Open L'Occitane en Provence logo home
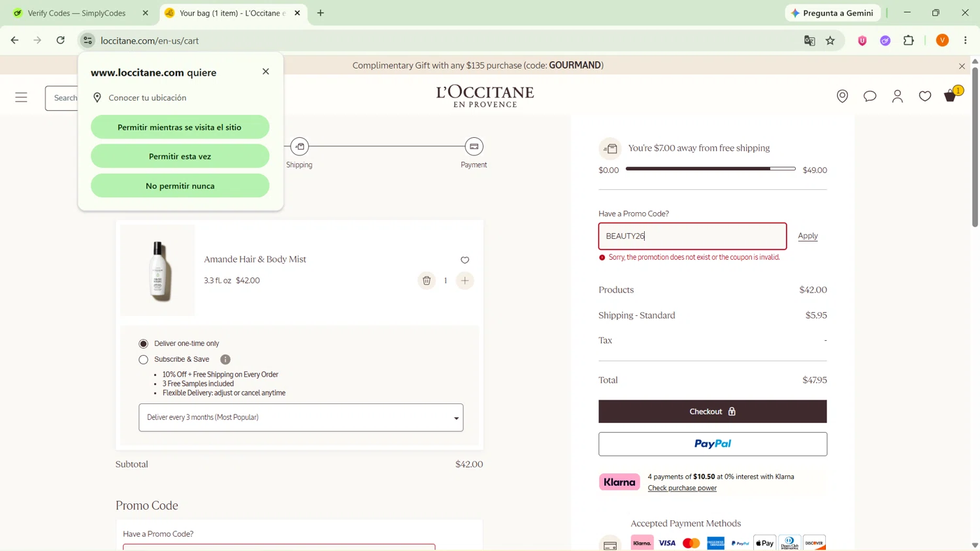The width and height of the screenshot is (980, 551). (485, 97)
